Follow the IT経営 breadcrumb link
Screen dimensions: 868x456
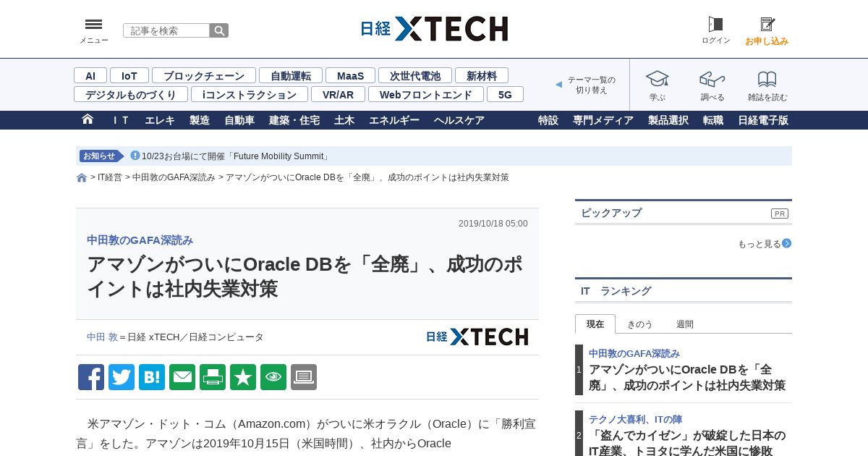click(x=110, y=177)
